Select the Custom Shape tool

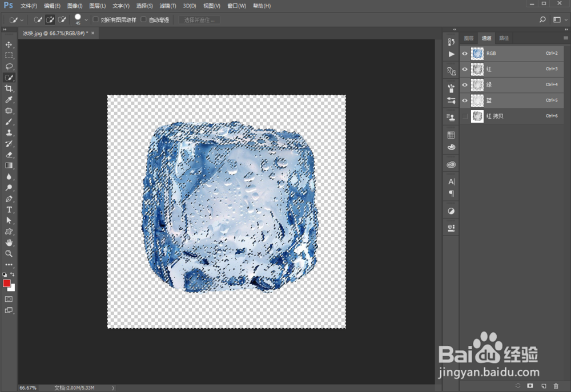(9, 232)
